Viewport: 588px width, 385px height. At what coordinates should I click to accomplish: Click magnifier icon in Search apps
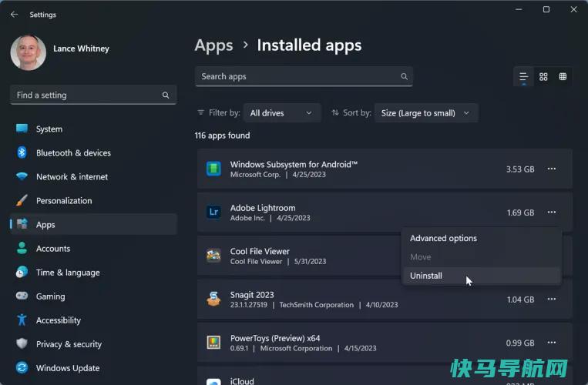click(x=404, y=76)
